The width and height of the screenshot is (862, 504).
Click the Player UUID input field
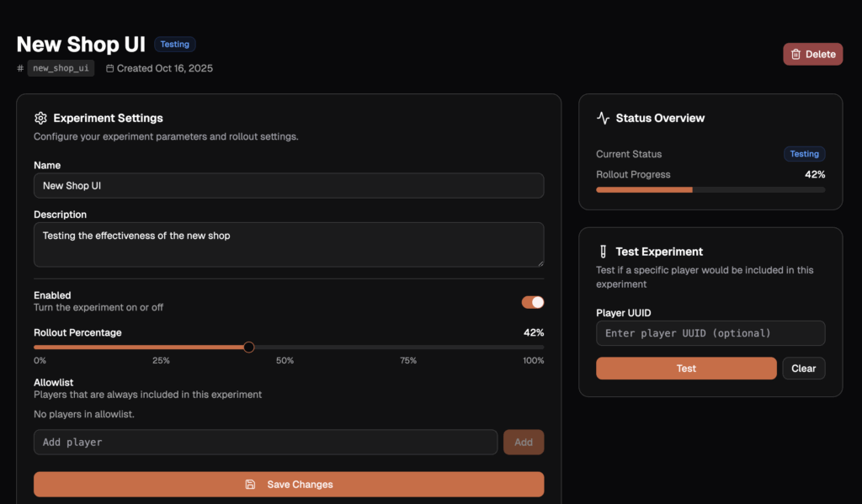point(710,333)
